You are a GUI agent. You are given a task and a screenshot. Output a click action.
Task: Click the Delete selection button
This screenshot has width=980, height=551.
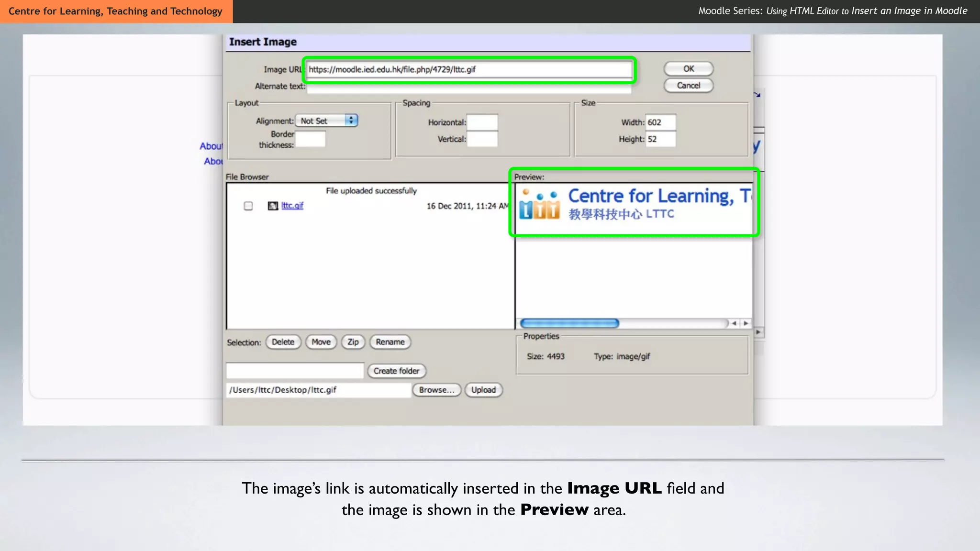tap(283, 342)
